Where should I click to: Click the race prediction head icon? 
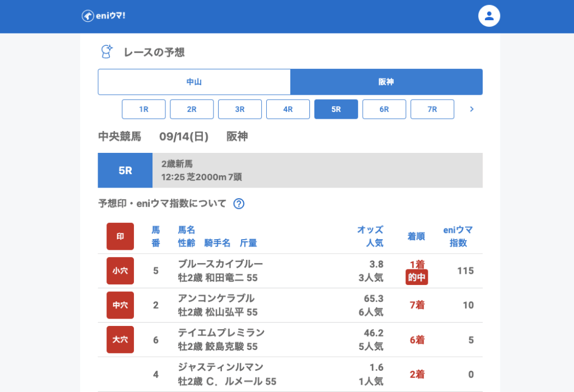point(106,52)
